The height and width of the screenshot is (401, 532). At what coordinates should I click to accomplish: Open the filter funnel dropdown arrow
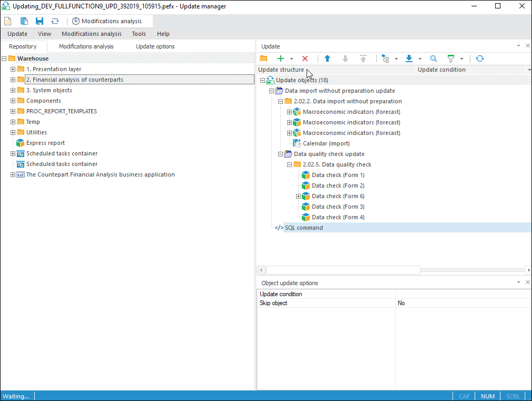click(x=461, y=59)
